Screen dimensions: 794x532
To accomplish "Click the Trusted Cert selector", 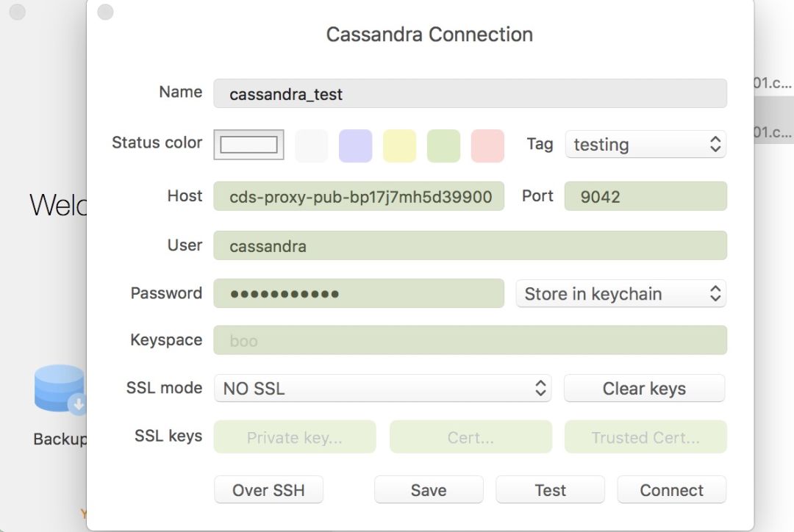I will pyautogui.click(x=645, y=438).
